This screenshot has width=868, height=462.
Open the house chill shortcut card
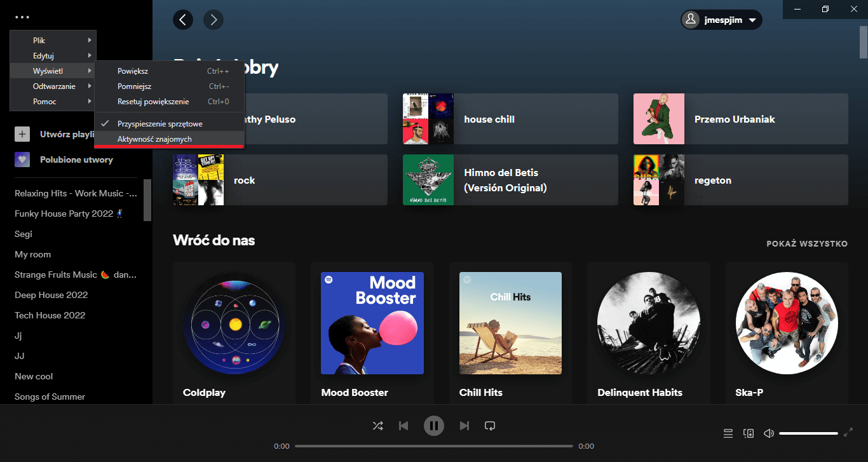coord(510,119)
